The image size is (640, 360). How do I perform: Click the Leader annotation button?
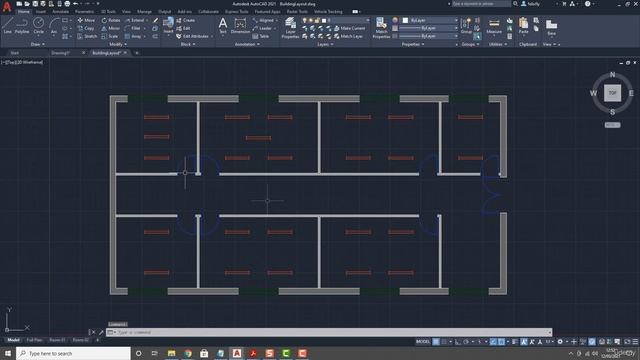pyautogui.click(x=262, y=28)
